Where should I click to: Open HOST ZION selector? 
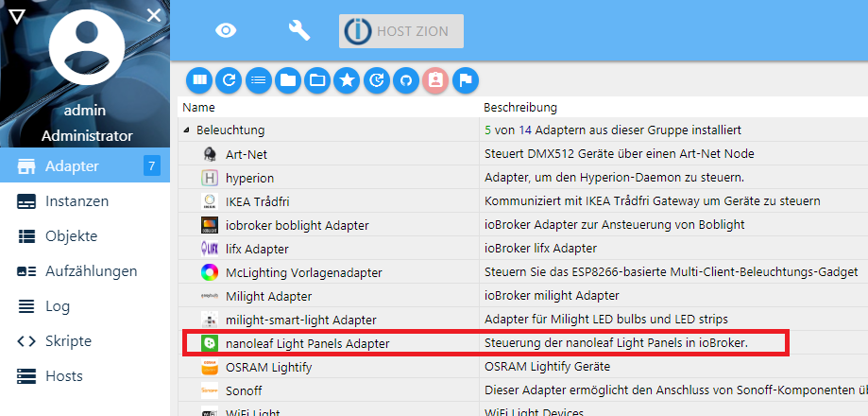point(401,31)
